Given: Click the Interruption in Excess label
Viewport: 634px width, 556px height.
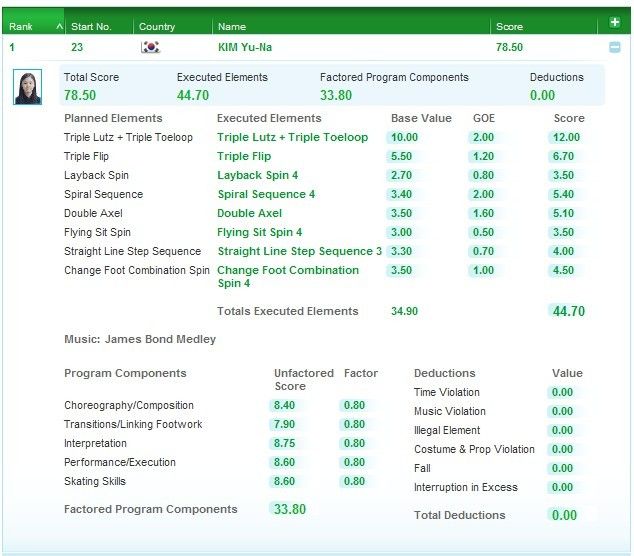Looking at the screenshot, I should tap(466, 488).
